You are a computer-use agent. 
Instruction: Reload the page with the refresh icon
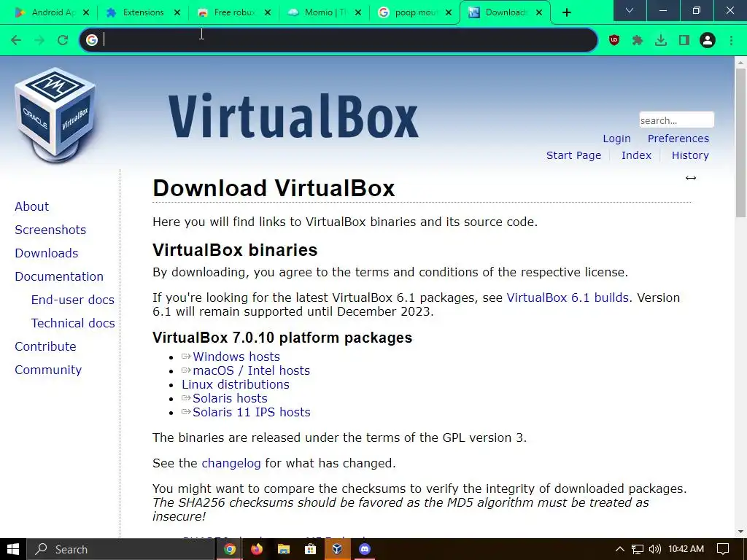63,41
